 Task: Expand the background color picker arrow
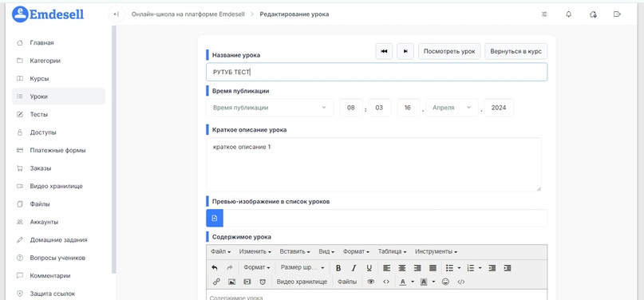pyautogui.click(x=433, y=282)
